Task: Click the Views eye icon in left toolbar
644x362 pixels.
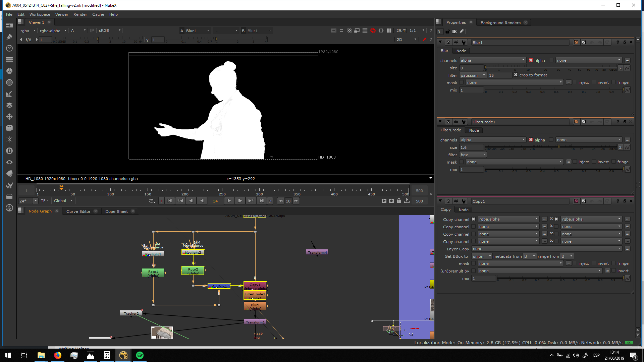Action: click(x=9, y=162)
